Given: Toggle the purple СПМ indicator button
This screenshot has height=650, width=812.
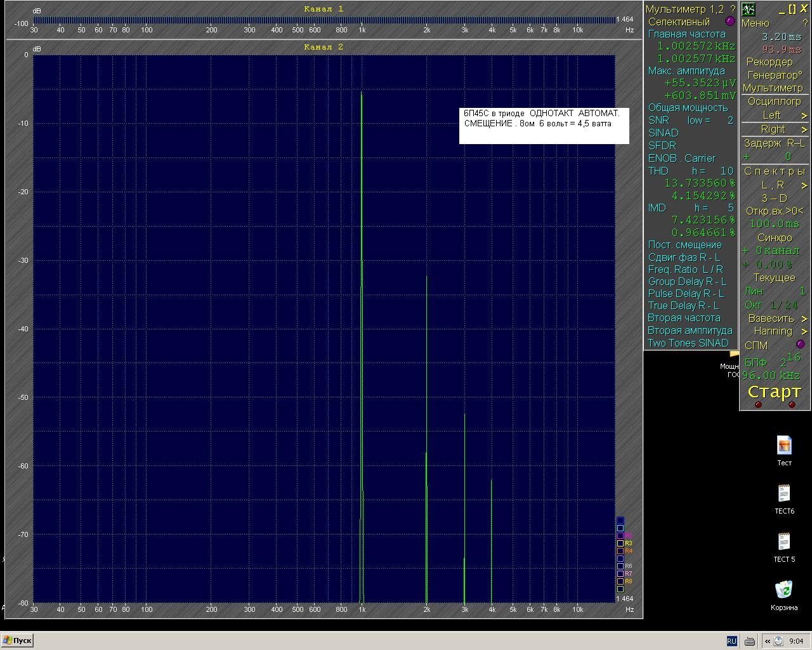Looking at the screenshot, I should click(x=800, y=345).
